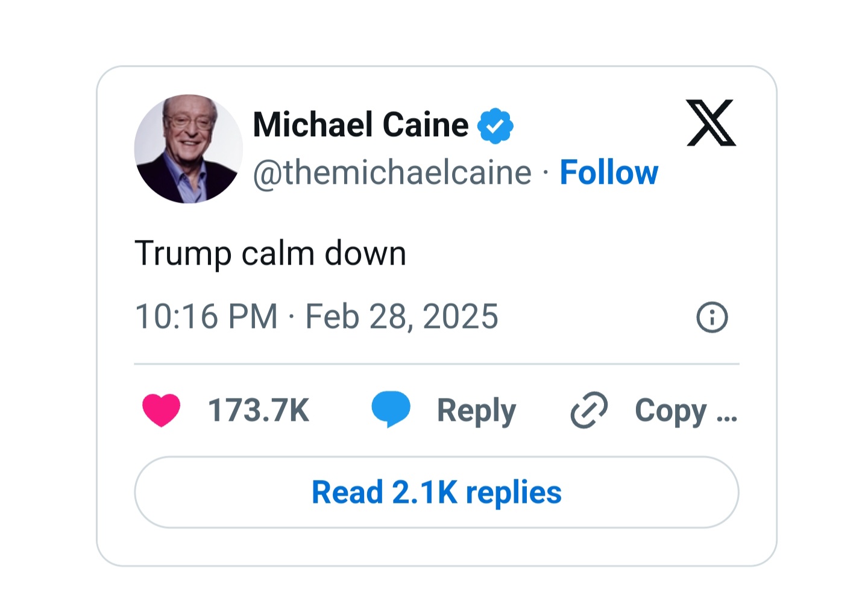Click the Michael Caine display name
Viewport: 868px width, 609px height.
pyautogui.click(x=360, y=125)
